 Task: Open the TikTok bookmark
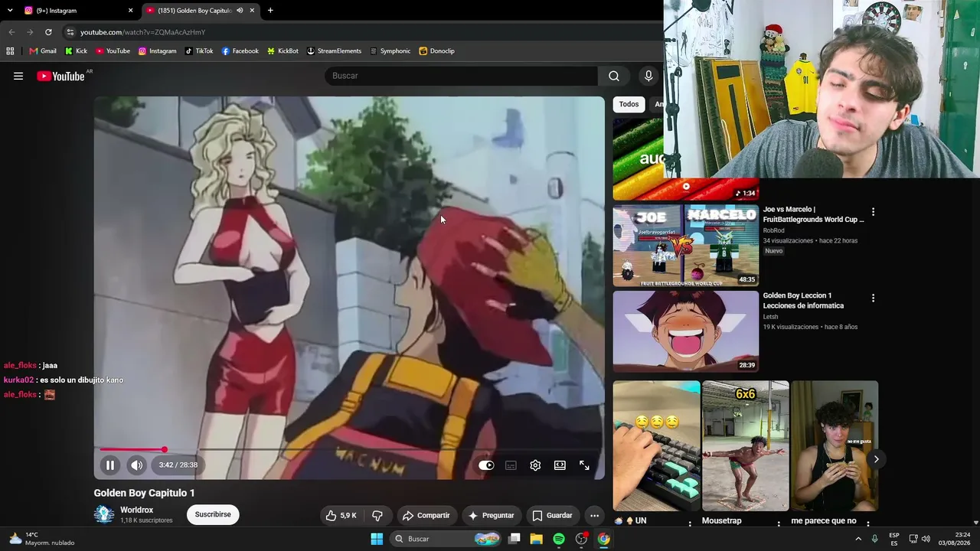(x=199, y=51)
